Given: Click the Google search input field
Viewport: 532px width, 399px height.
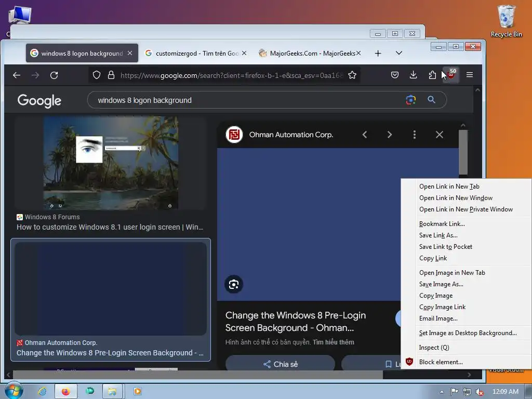Looking at the screenshot, I should tap(248, 100).
